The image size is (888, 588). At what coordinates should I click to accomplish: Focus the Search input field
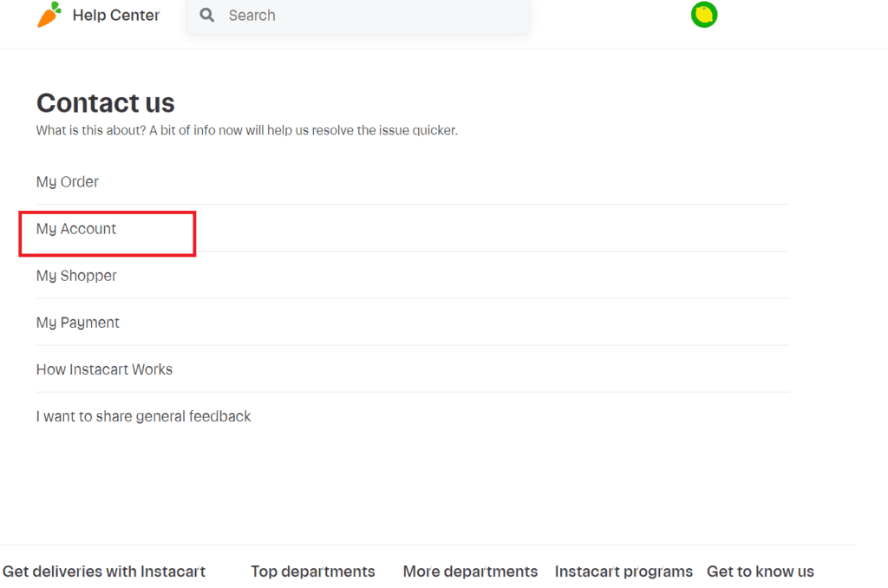[358, 16]
